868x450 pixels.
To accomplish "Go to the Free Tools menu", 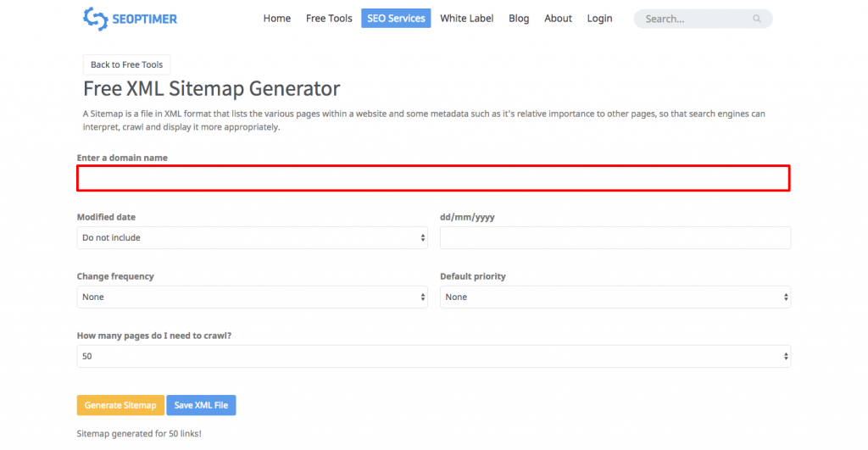I will coord(329,19).
